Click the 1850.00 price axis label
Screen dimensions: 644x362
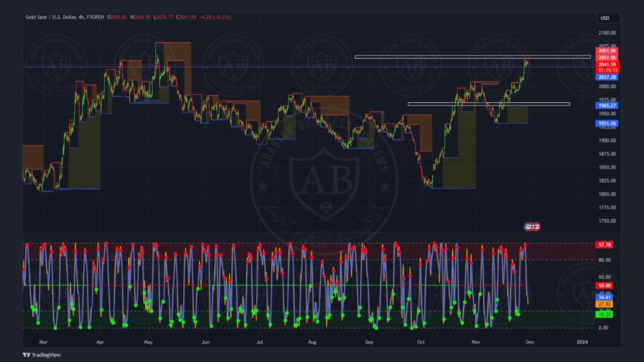tap(607, 167)
